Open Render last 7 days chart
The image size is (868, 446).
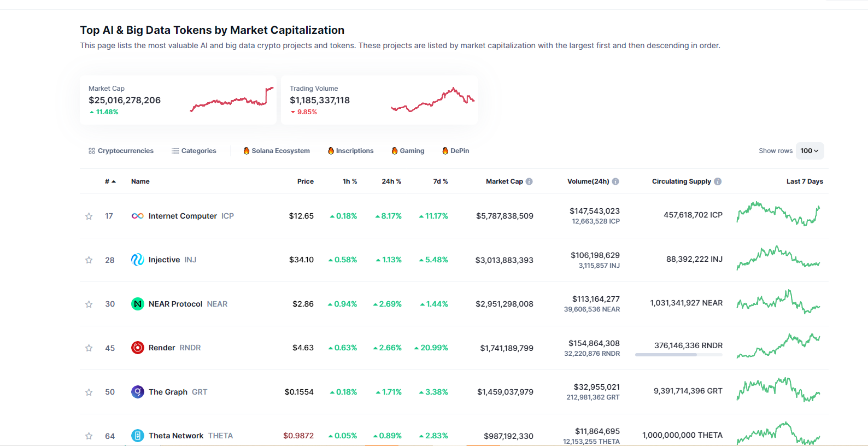pyautogui.click(x=778, y=345)
